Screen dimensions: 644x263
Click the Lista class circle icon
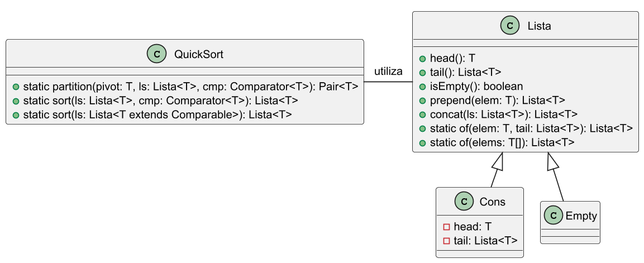pos(509,26)
